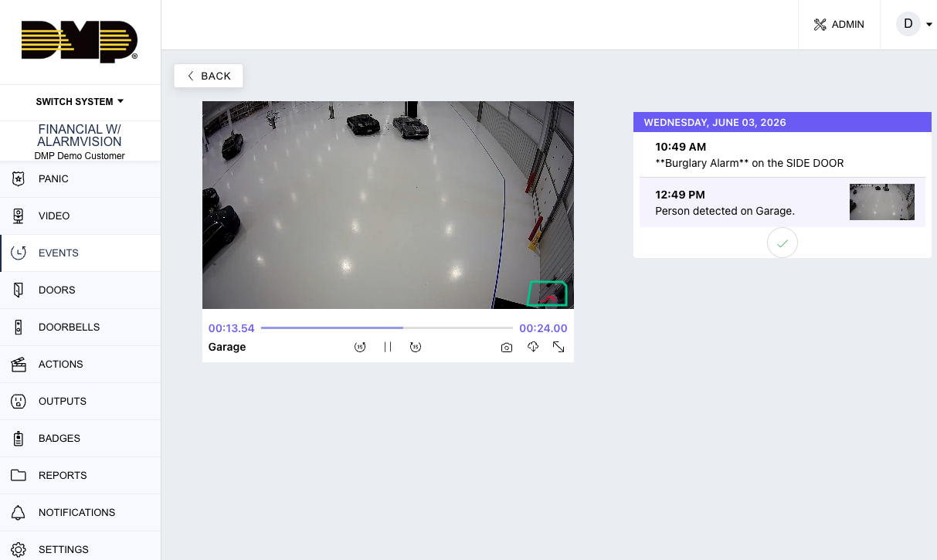Open Settings menu label

pos(63,549)
